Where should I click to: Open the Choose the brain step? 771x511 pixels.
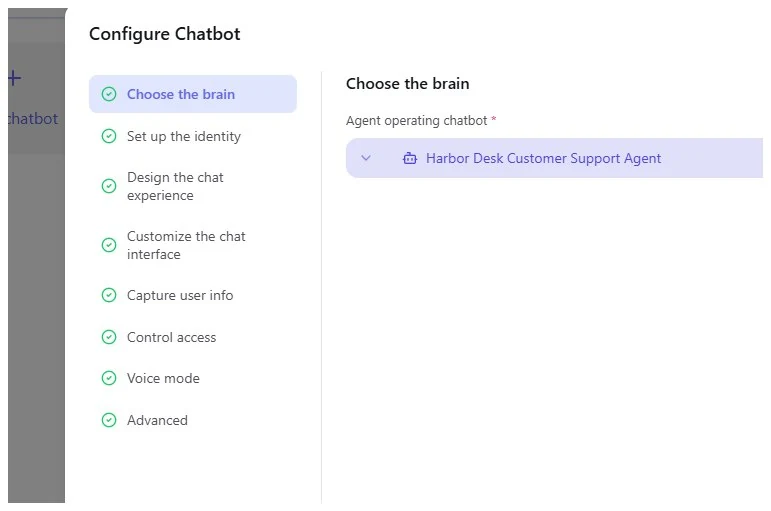(x=193, y=94)
